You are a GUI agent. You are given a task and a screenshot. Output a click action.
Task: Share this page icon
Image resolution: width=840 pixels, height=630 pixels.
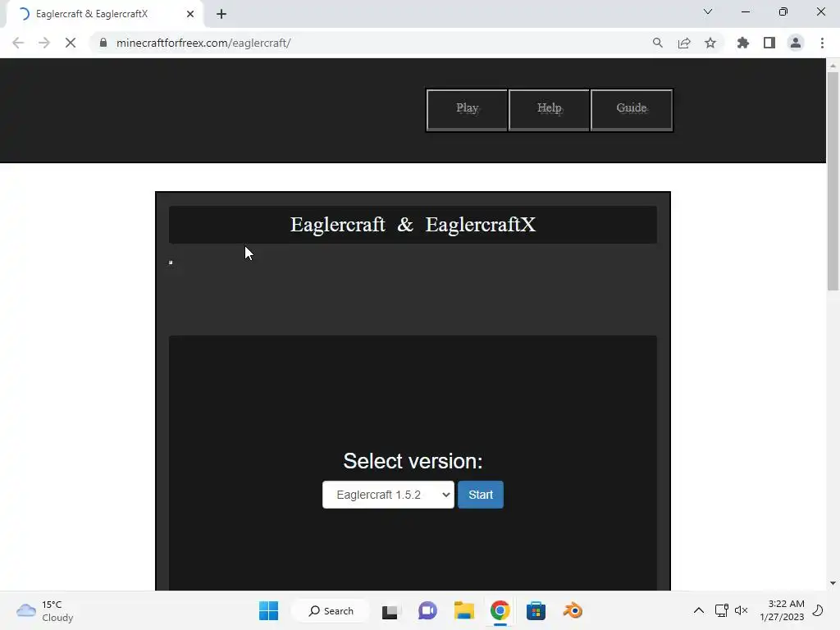684,43
